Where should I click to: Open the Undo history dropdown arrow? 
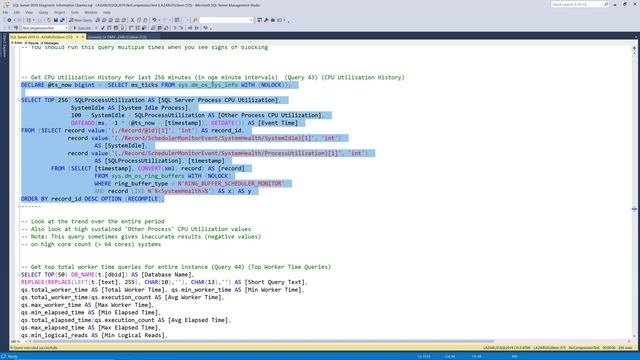(x=159, y=20)
